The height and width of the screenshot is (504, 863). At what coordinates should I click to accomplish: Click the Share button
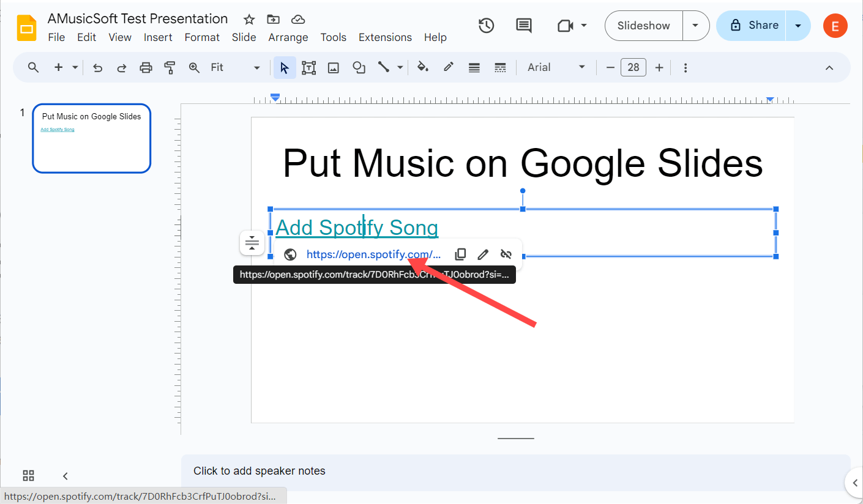(x=751, y=26)
